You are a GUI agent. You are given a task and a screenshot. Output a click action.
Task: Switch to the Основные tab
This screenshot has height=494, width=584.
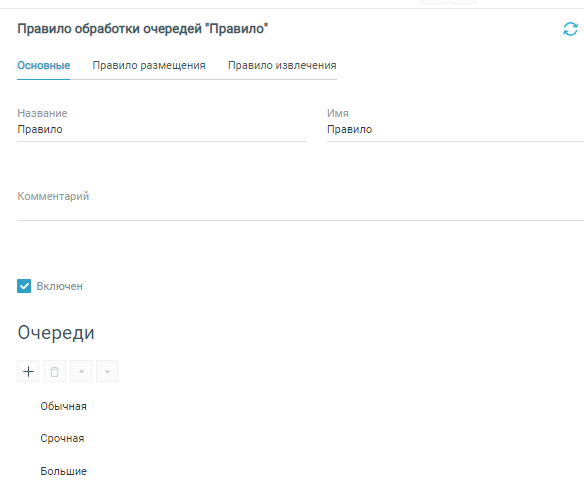[x=44, y=66]
